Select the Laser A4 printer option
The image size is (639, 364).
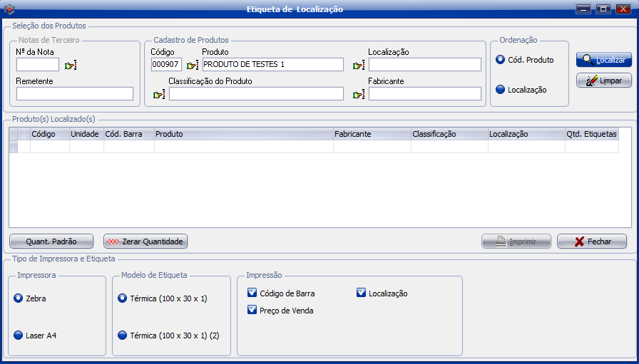click(x=18, y=335)
